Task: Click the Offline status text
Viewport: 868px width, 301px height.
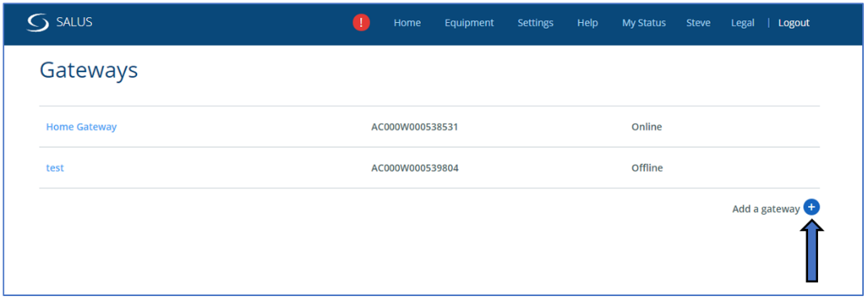Action: [647, 167]
